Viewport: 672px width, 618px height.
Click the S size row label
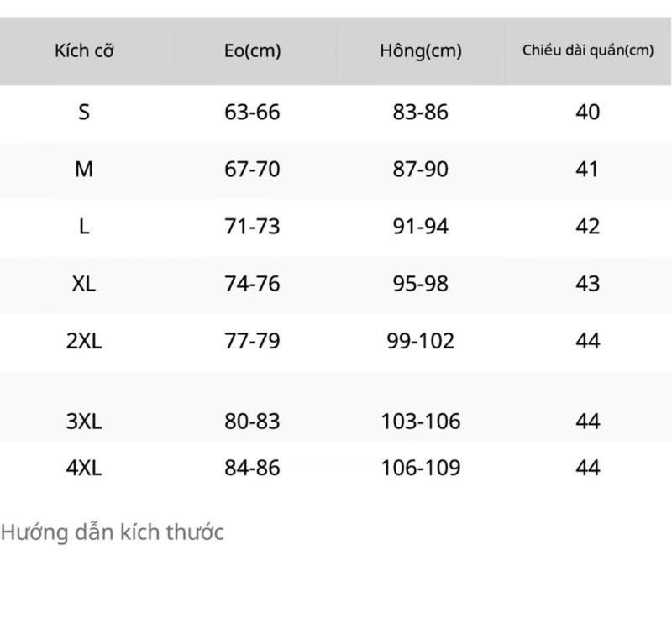click(84, 113)
